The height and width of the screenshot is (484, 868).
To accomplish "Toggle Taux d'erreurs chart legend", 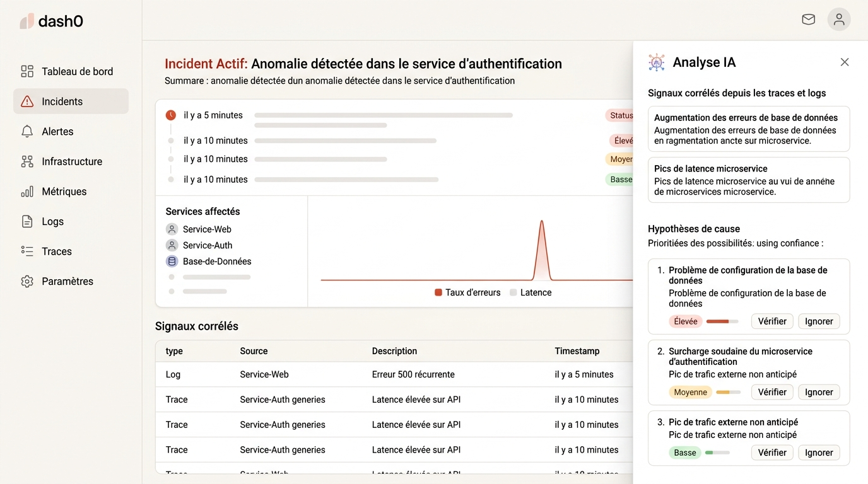I will tap(467, 292).
